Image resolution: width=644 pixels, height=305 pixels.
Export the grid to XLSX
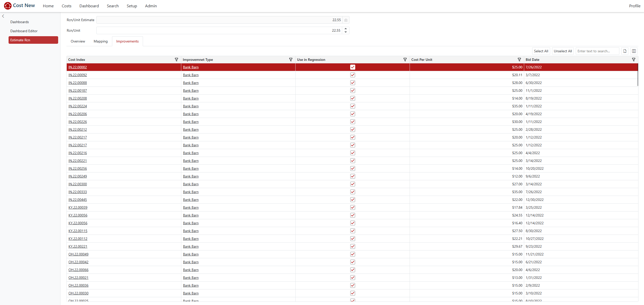[625, 51]
